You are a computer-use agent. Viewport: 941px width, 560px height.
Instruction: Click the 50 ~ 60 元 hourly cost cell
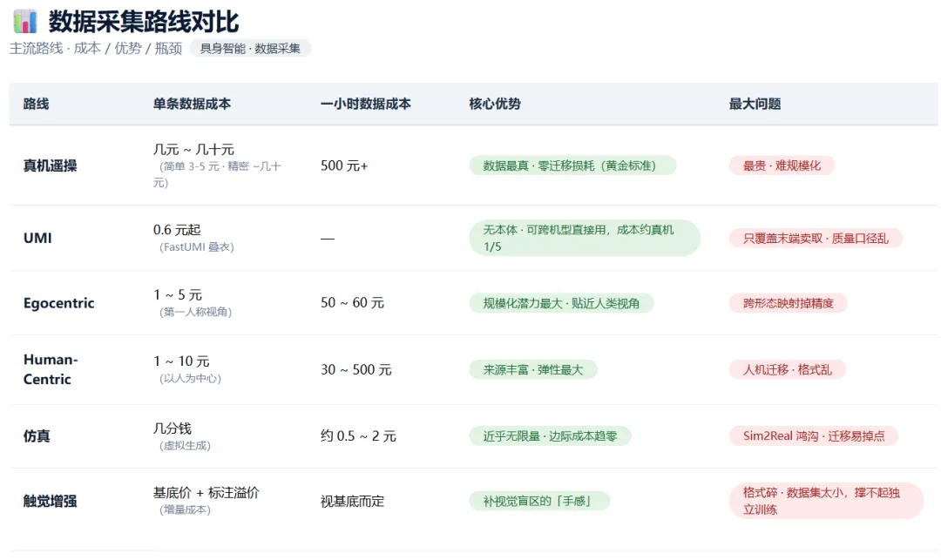352,303
